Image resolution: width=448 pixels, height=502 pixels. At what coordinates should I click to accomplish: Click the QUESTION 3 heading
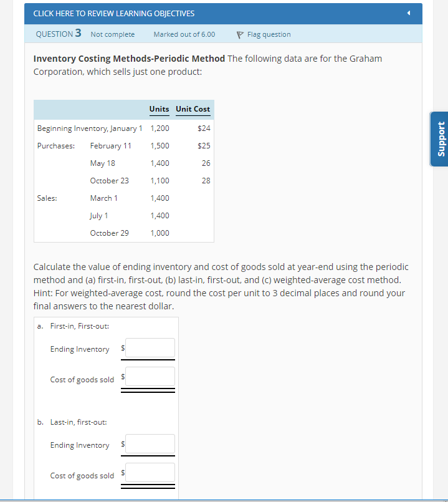(57, 34)
